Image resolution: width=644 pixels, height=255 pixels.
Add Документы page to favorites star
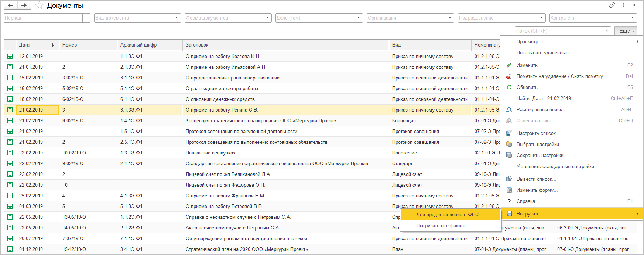coord(39,6)
